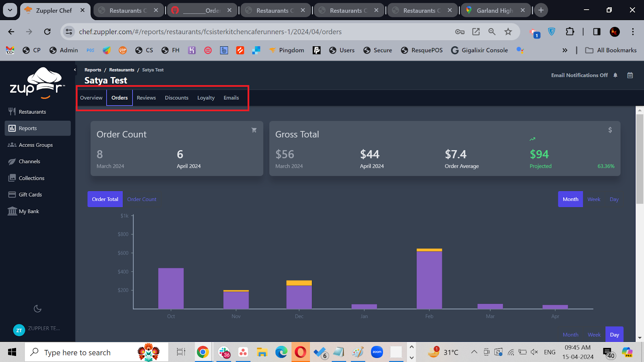
Task: Select Week in the lower chart range
Action: (x=594, y=335)
